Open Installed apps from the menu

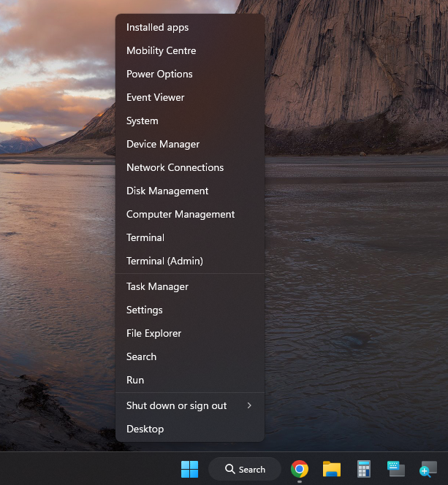(190, 28)
